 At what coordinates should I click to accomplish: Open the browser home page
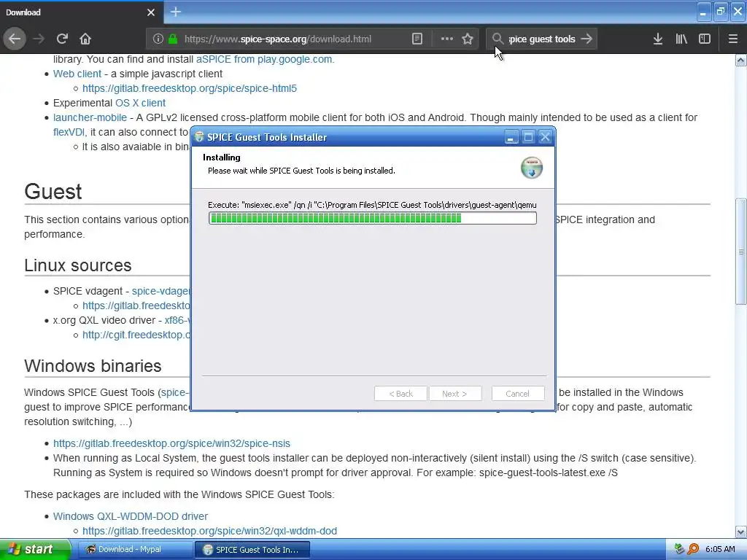point(85,39)
